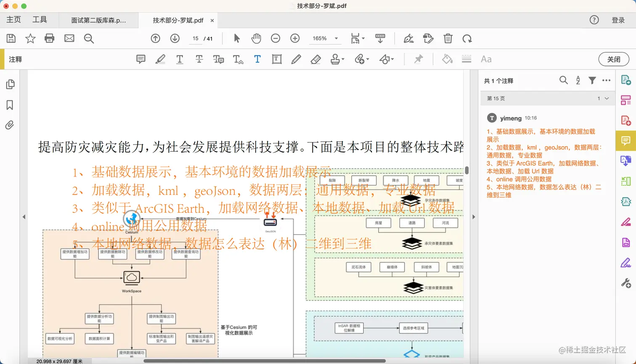Switch to the 主页 tab
The image size is (636, 364).
click(x=13, y=20)
